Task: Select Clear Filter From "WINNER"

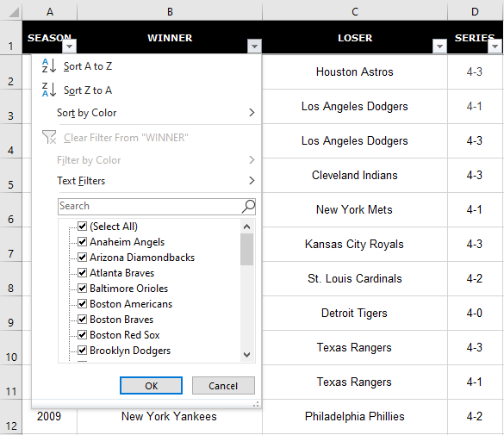Action: coord(146,138)
